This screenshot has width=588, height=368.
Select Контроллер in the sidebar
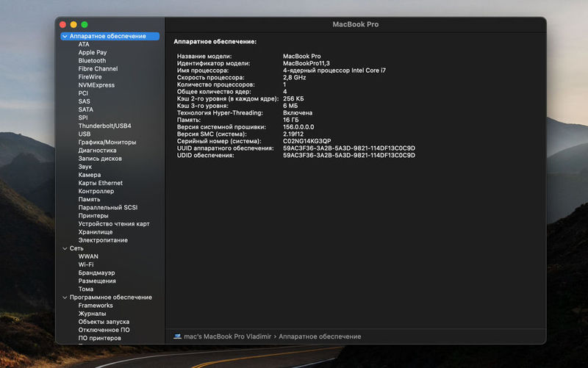96,191
